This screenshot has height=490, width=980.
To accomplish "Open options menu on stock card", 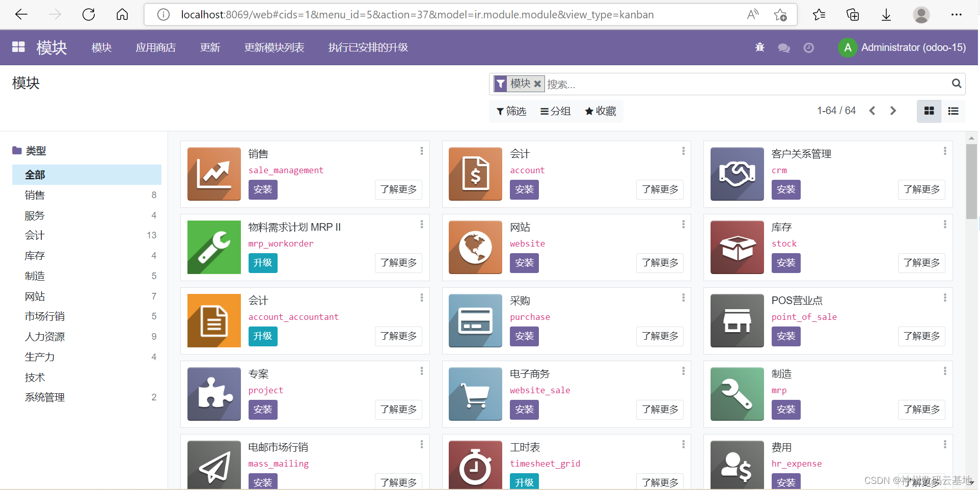I will (x=945, y=224).
